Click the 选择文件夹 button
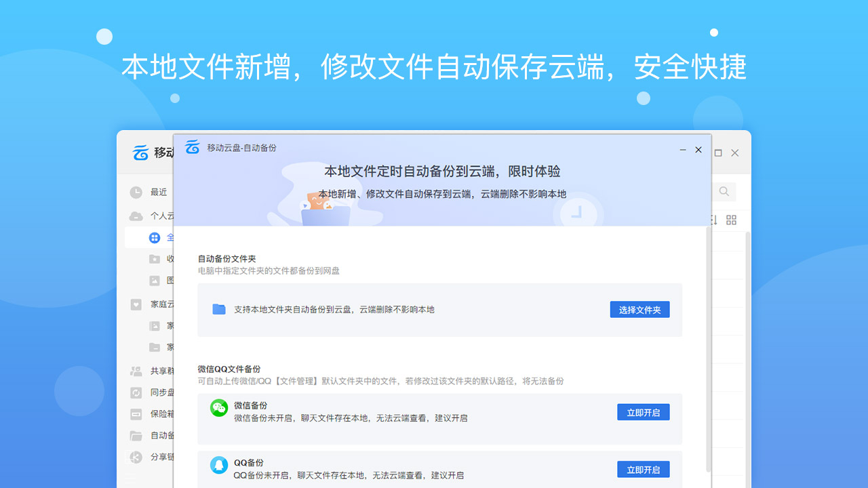868x488 pixels. coord(639,310)
